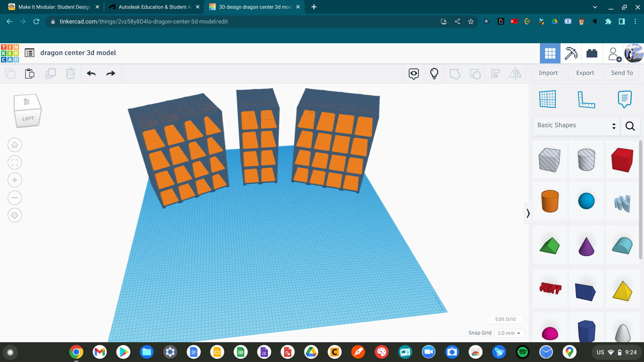Screen dimensions: 644x362
Task: Toggle the show all lightbulb
Action: (x=434, y=74)
